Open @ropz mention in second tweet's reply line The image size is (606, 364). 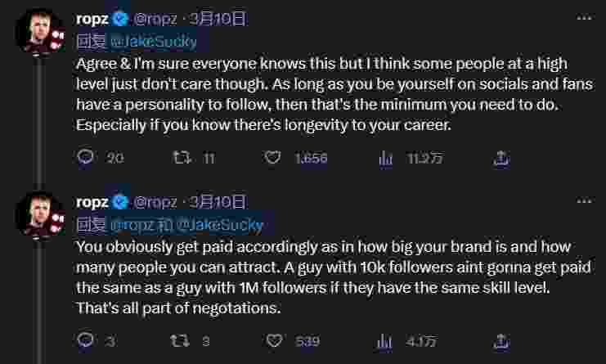point(131,223)
